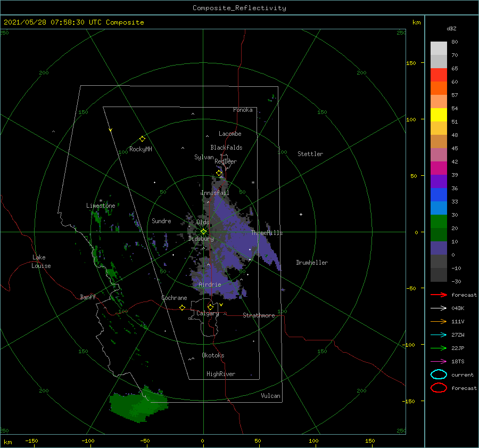Click the Lake Louise label
The height and width of the screenshot is (448, 479).
click(x=41, y=262)
